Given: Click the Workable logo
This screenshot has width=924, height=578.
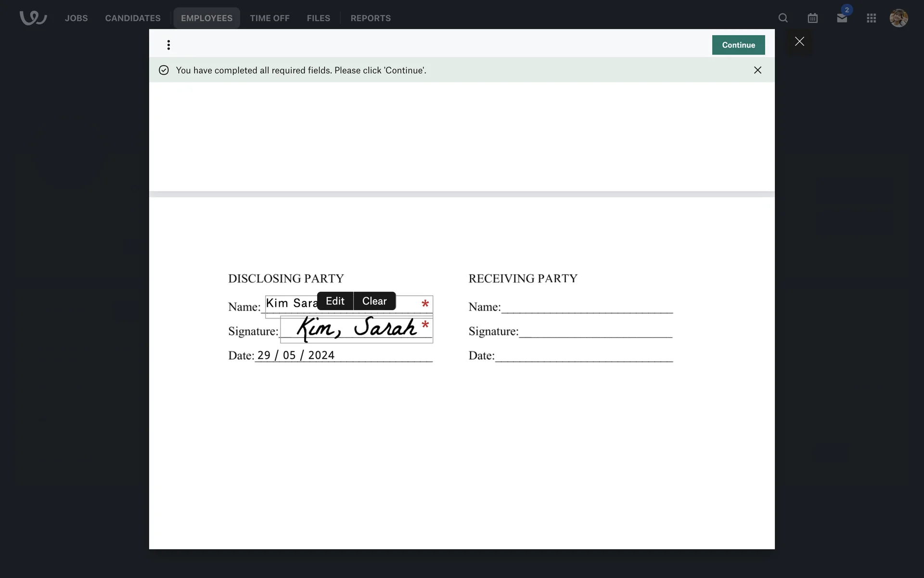Looking at the screenshot, I should coord(33,18).
